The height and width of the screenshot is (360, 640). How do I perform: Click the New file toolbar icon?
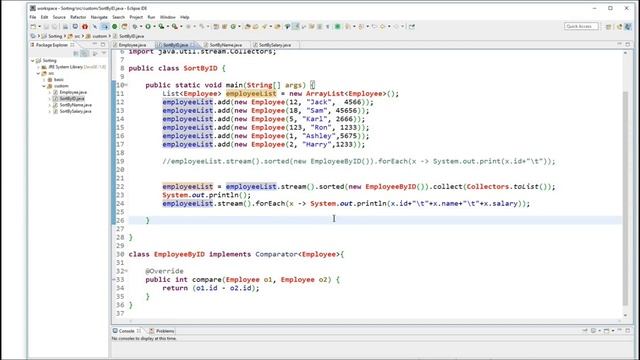[33, 27]
